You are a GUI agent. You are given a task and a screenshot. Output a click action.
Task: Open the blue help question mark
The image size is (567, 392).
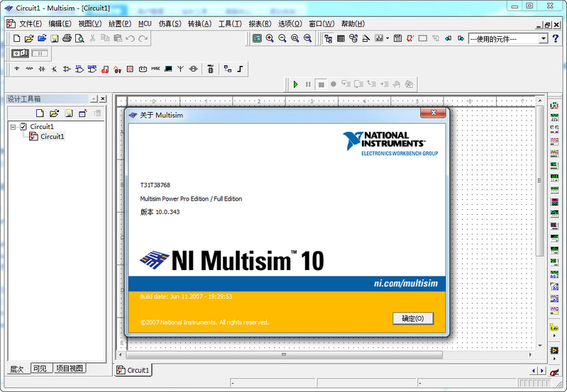(x=556, y=38)
